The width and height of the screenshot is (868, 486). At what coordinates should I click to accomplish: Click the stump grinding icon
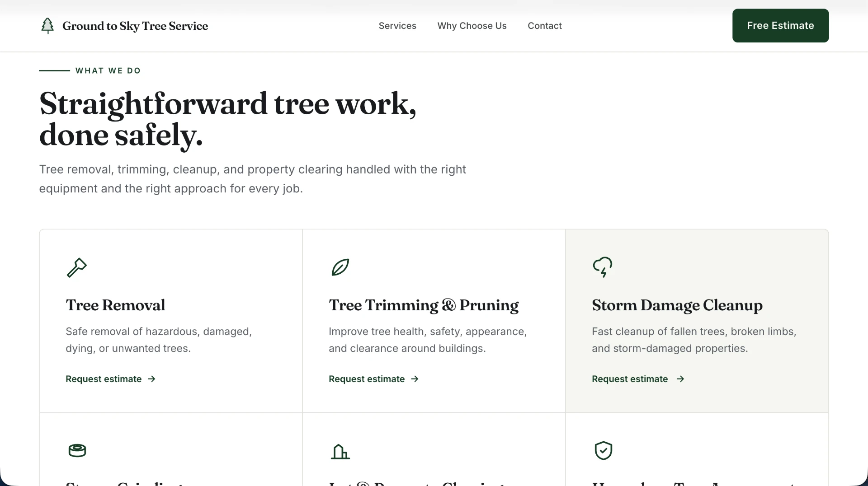[77, 450]
